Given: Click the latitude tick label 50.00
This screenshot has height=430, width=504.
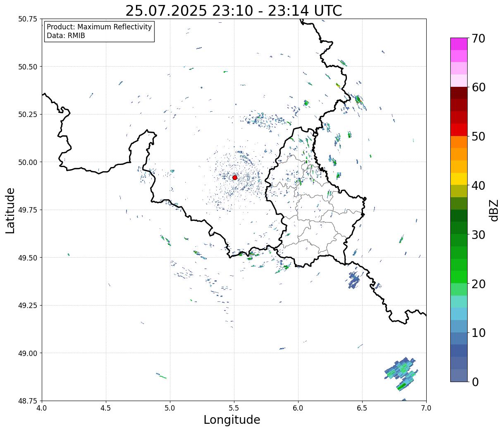Looking at the screenshot, I should pyautogui.click(x=28, y=162).
